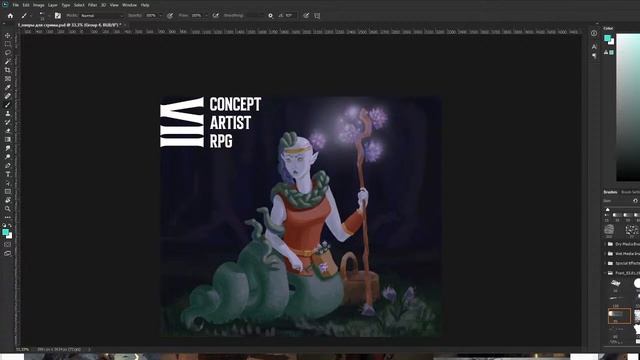Viewport: 640px width, 360px height.
Task: Open the blending Mode Normal dropdown
Action: (x=101, y=16)
